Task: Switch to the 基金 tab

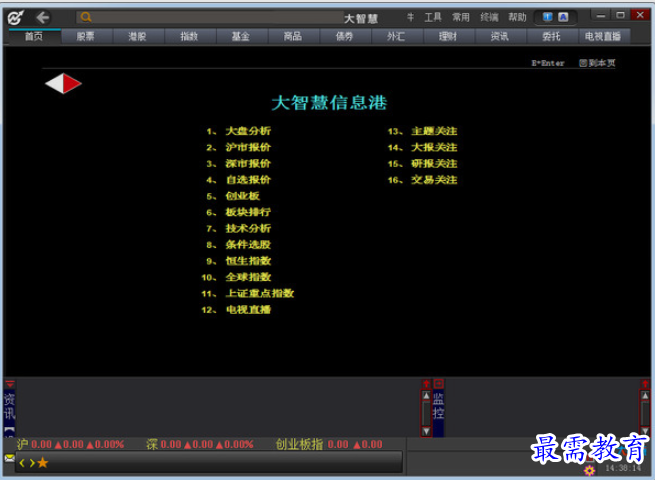Action: tap(241, 37)
